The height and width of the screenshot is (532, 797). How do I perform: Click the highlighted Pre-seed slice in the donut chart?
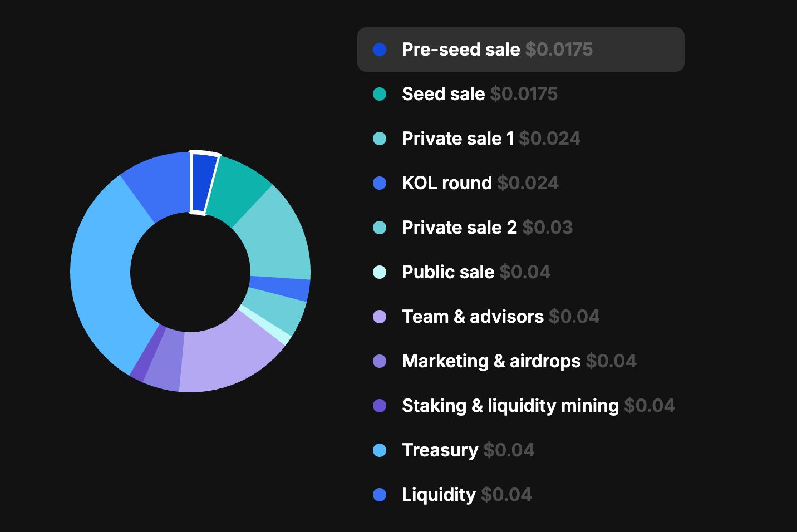201,183
